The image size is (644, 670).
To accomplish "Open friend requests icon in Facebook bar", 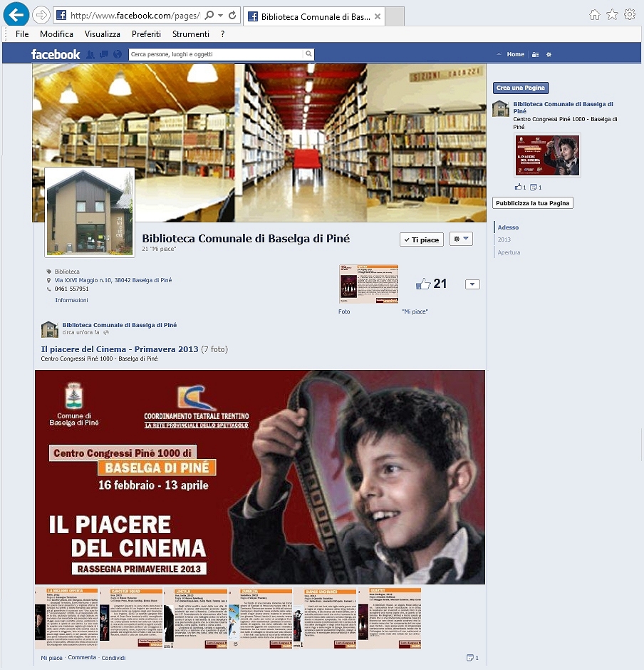I will click(90, 54).
